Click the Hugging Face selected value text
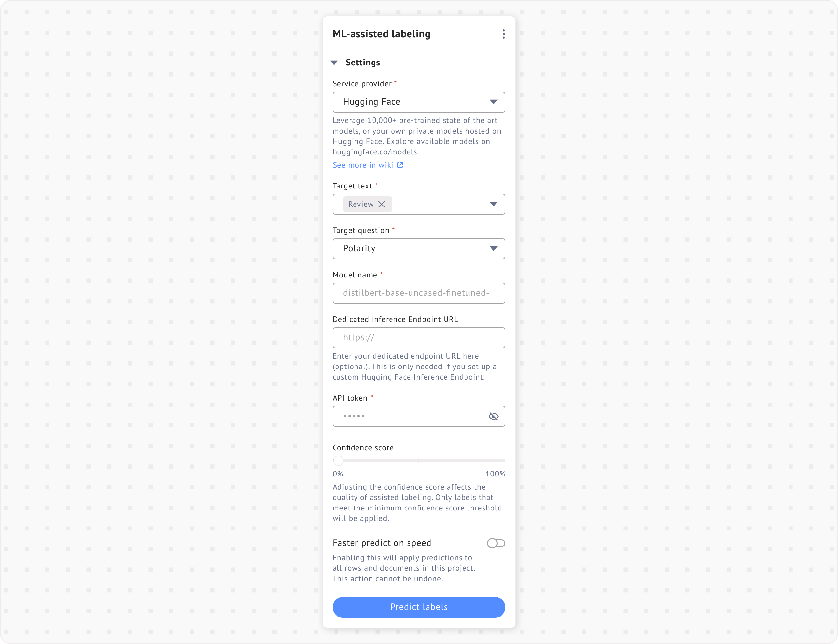Image resolution: width=838 pixels, height=644 pixels. [372, 102]
